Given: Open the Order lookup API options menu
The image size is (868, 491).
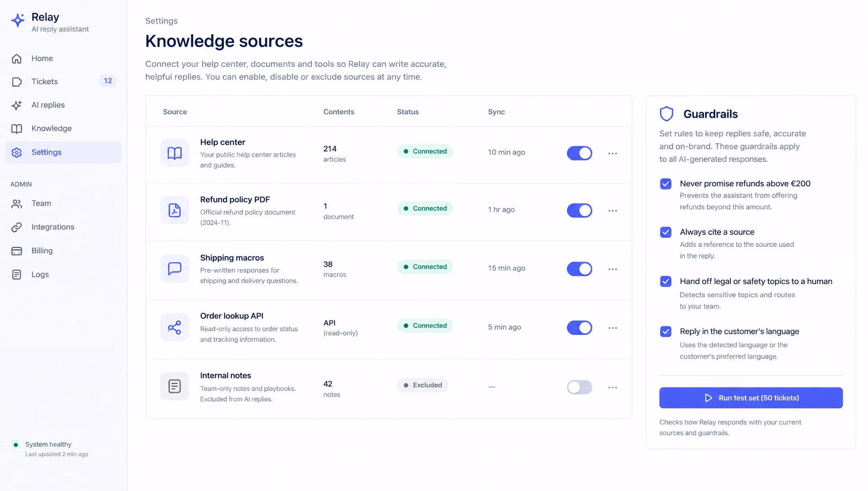Looking at the screenshot, I should pos(613,328).
